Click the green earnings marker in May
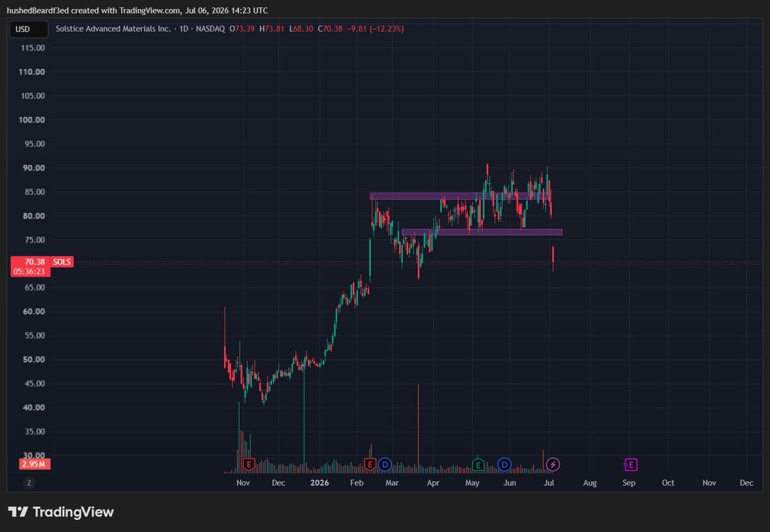 point(478,464)
